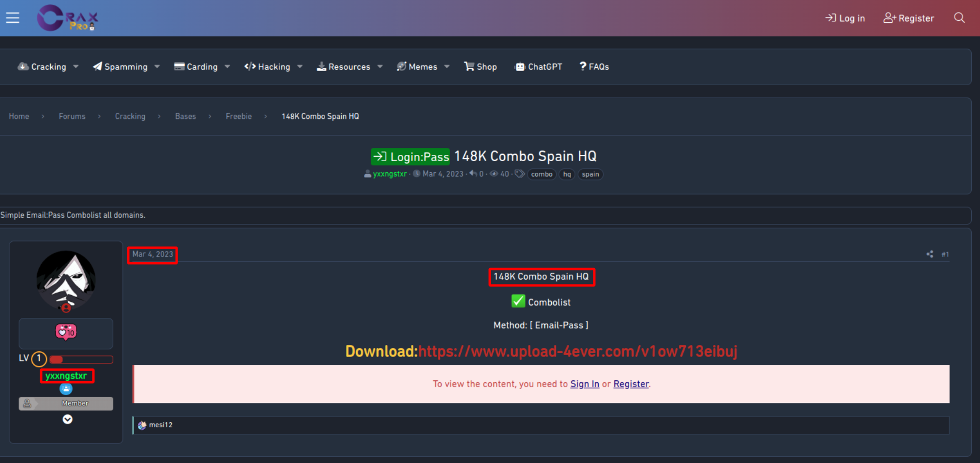Expand the user info down-arrow
The height and width of the screenshot is (463, 980).
[67, 419]
